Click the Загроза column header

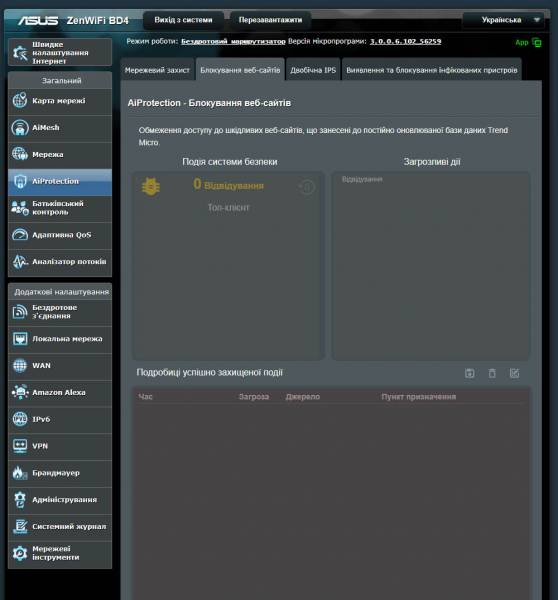point(253,397)
